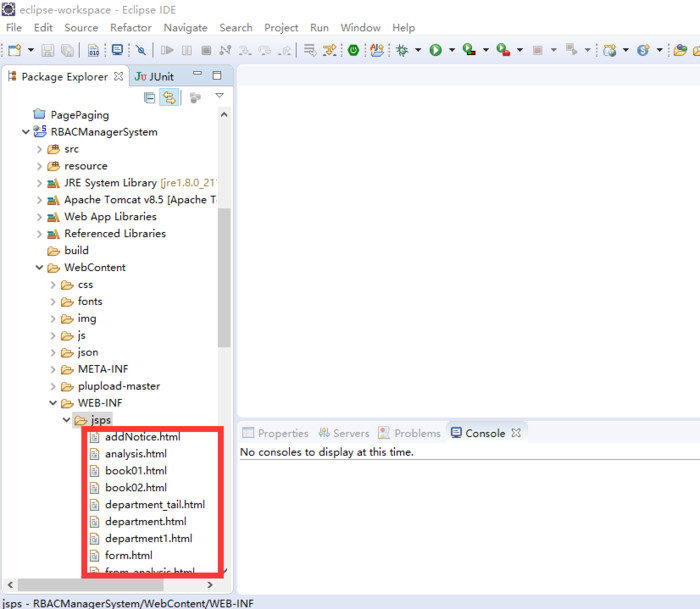The height and width of the screenshot is (609, 700).
Task: Select the Package Explorer tab
Action: pos(65,77)
